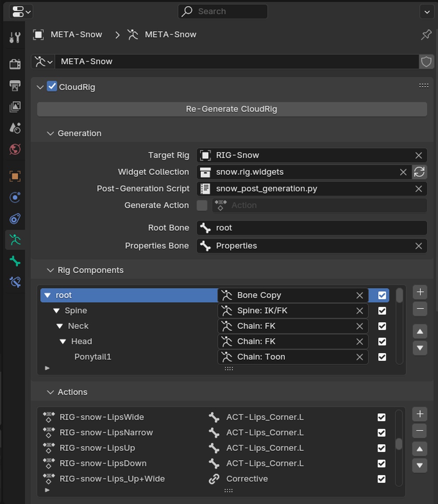This screenshot has width=438, height=504.
Task: Toggle fake user shield for META-Snow
Action: 426,62
